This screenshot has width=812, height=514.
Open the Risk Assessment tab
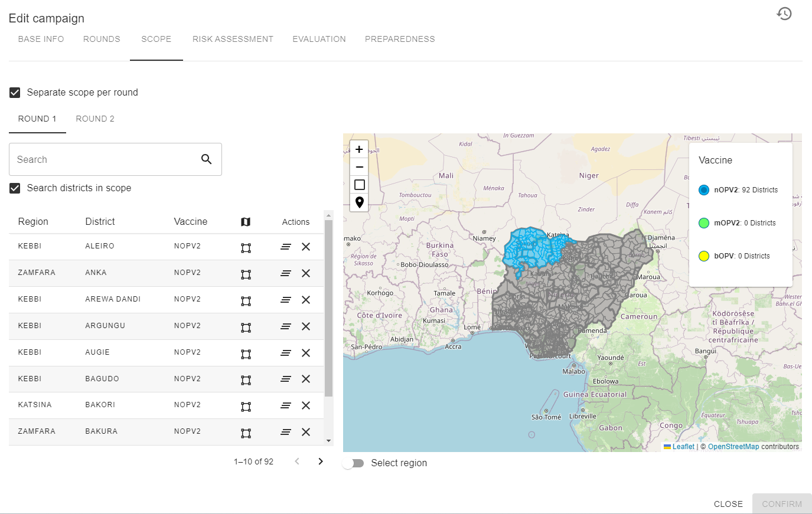pyautogui.click(x=233, y=39)
